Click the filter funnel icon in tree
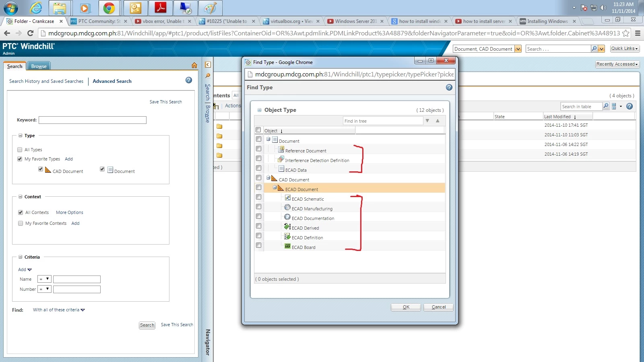 (427, 121)
